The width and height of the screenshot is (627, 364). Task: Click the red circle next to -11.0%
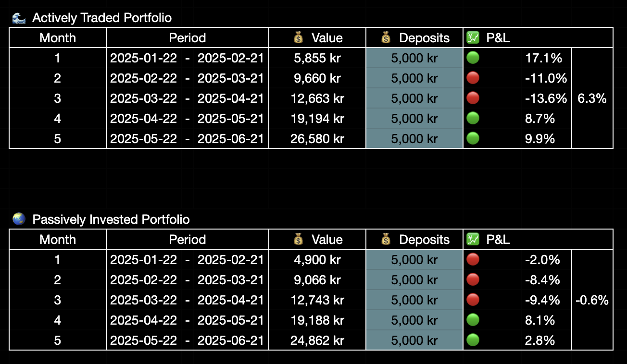coord(473,78)
